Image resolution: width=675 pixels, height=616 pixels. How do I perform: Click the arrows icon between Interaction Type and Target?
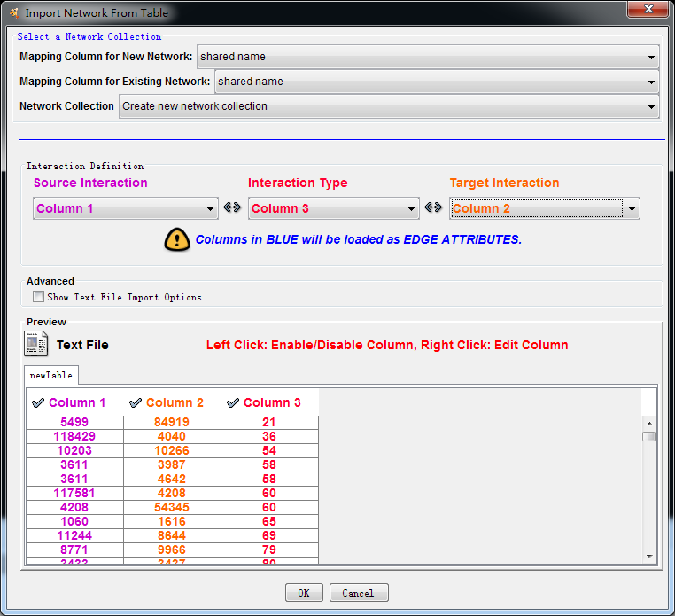433,207
